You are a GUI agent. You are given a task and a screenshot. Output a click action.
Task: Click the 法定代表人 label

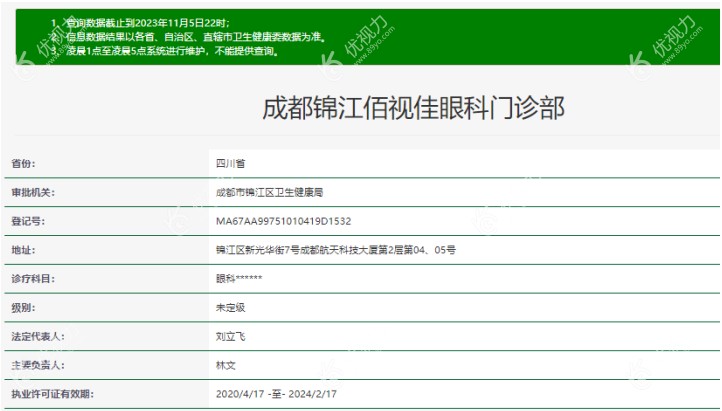click(38, 336)
